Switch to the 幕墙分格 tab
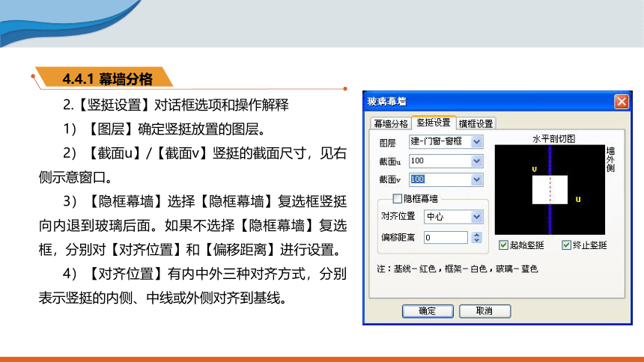The image size is (644, 362). (391, 123)
